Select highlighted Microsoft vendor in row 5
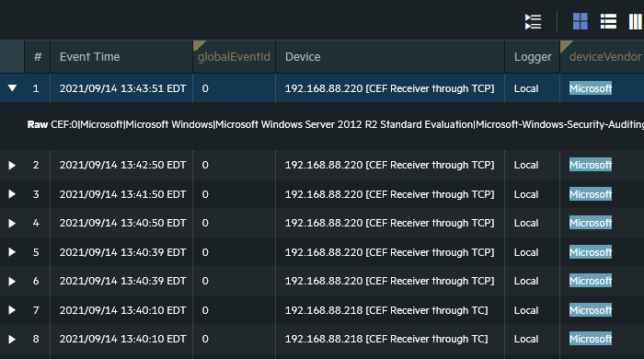 [591, 252]
